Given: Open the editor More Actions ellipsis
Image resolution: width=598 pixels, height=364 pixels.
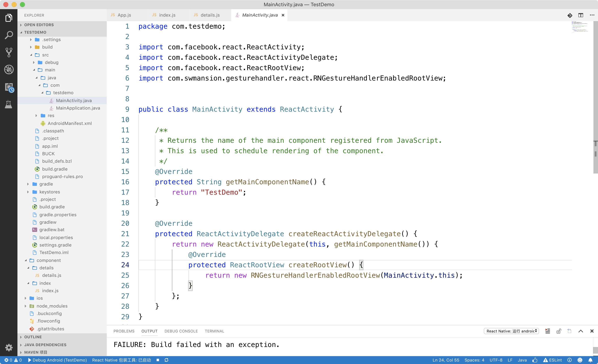Looking at the screenshot, I should pyautogui.click(x=592, y=15).
